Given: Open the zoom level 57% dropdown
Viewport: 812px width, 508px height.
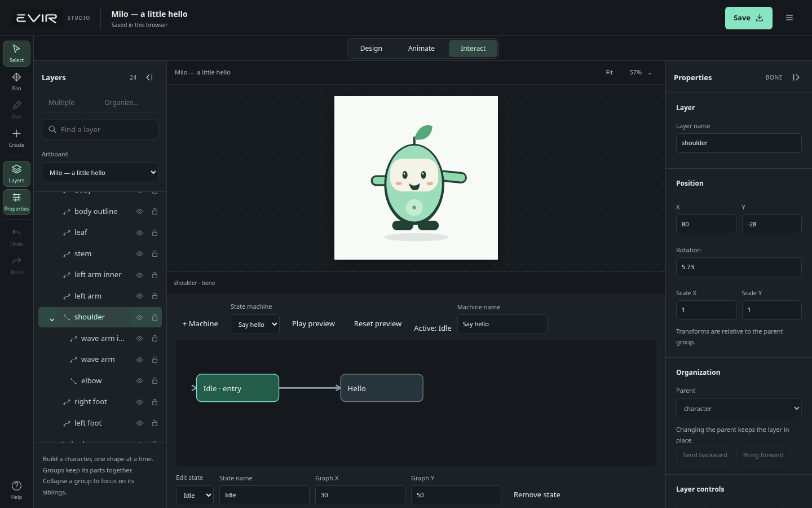Looking at the screenshot, I should [641, 73].
